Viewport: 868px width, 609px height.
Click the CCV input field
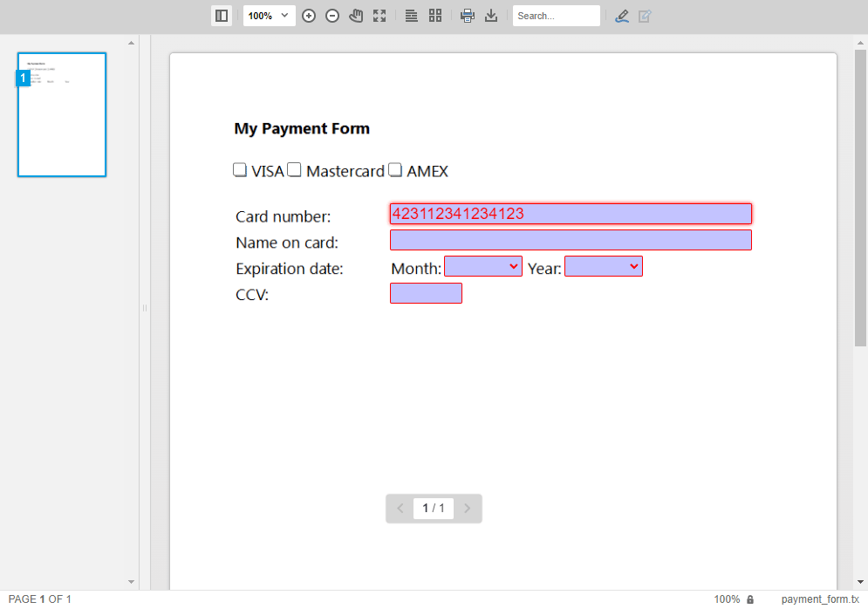(x=426, y=293)
